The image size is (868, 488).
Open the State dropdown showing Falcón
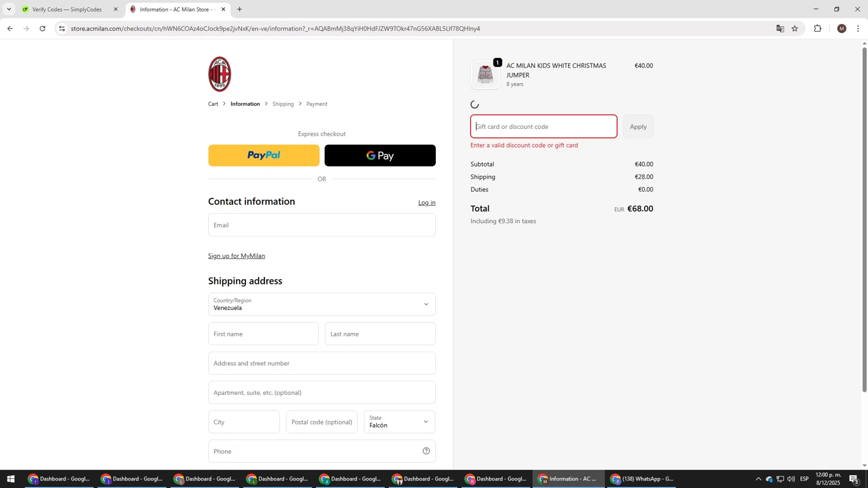pos(400,422)
